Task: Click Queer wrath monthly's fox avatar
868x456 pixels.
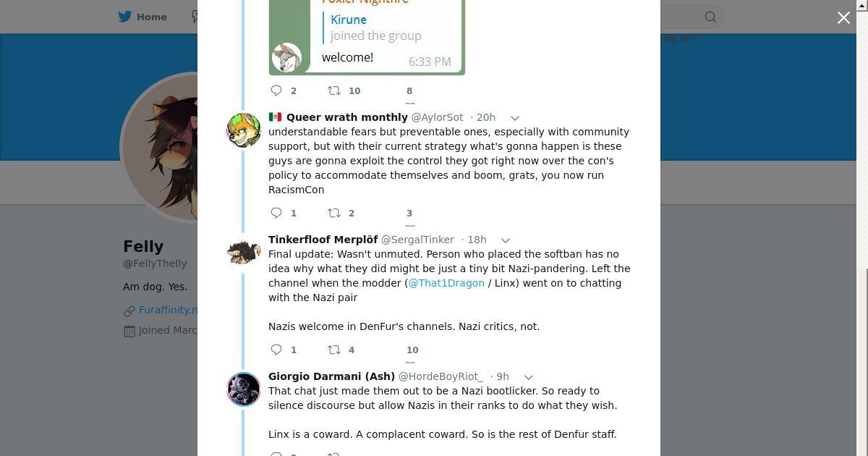Action: 244,130
